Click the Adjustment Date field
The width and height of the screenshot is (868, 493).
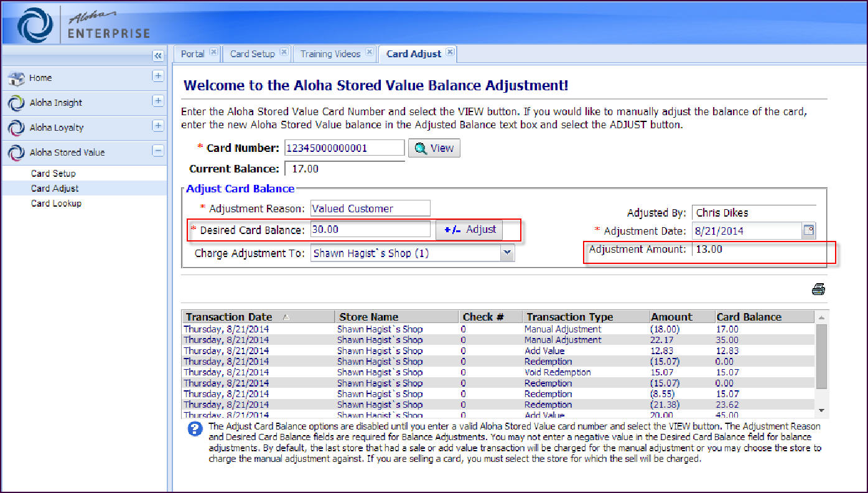coord(747,231)
